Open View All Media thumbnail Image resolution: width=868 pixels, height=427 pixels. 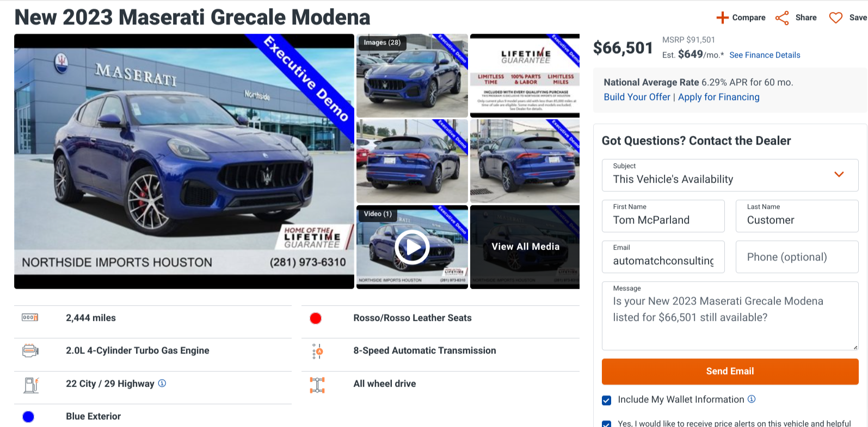[525, 246]
